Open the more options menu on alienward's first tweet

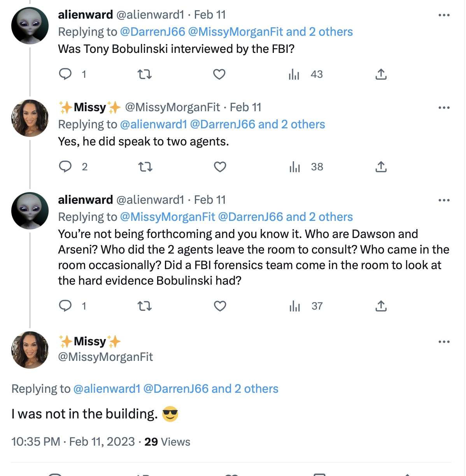(x=443, y=14)
